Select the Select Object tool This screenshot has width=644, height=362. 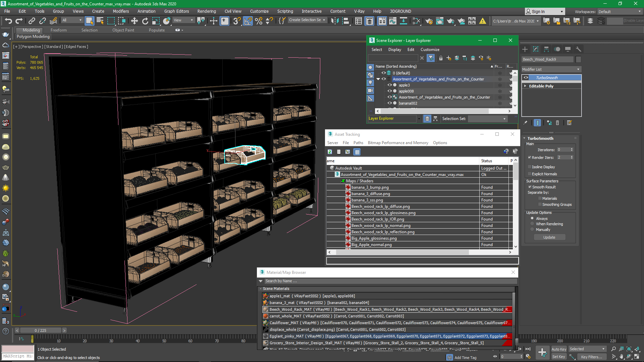coord(90,21)
